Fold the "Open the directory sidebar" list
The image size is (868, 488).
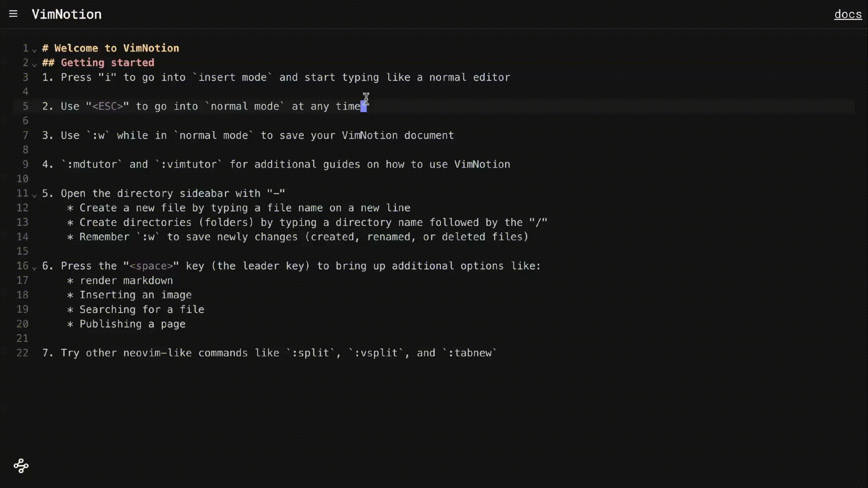(x=34, y=195)
